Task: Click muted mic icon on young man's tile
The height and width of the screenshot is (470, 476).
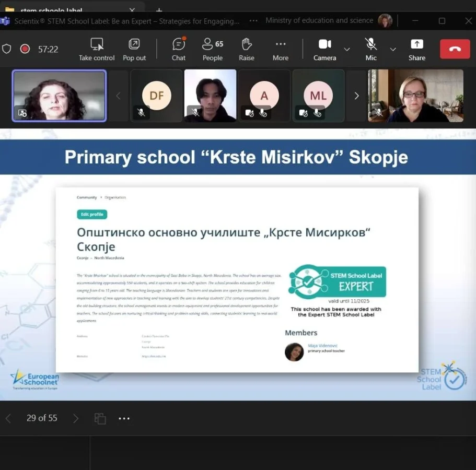Action: click(195, 113)
